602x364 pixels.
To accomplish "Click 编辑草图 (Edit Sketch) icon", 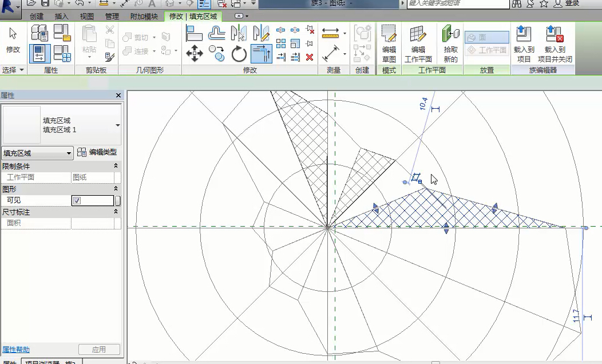I will 389,44.
